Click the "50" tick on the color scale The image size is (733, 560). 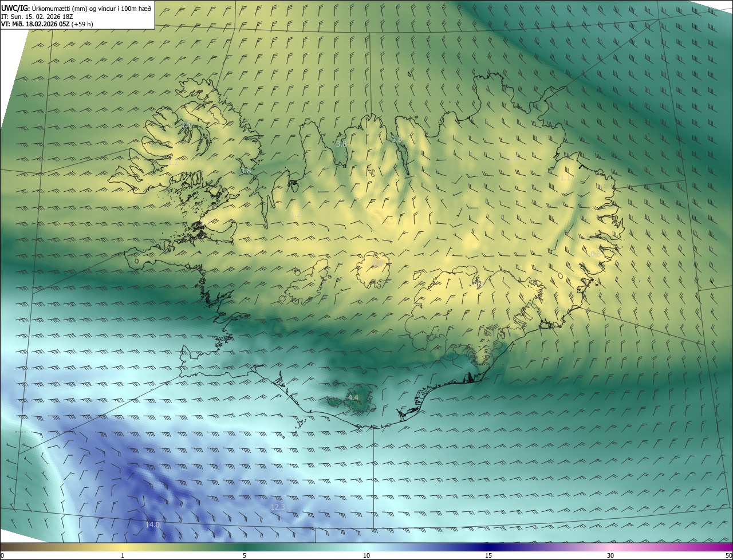point(728,556)
